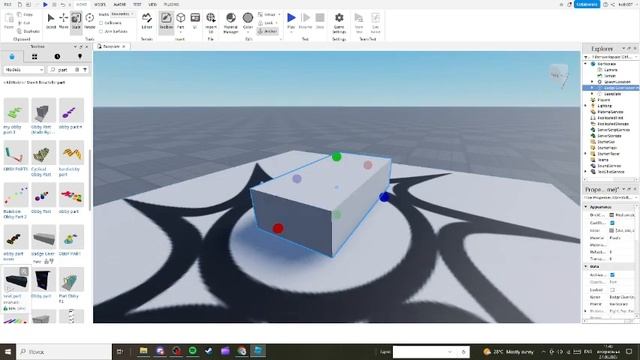Image resolution: width=640 pixels, height=360 pixels.
Task: Toggle the Archivable checkbox in Properties
Action: click(x=612, y=275)
